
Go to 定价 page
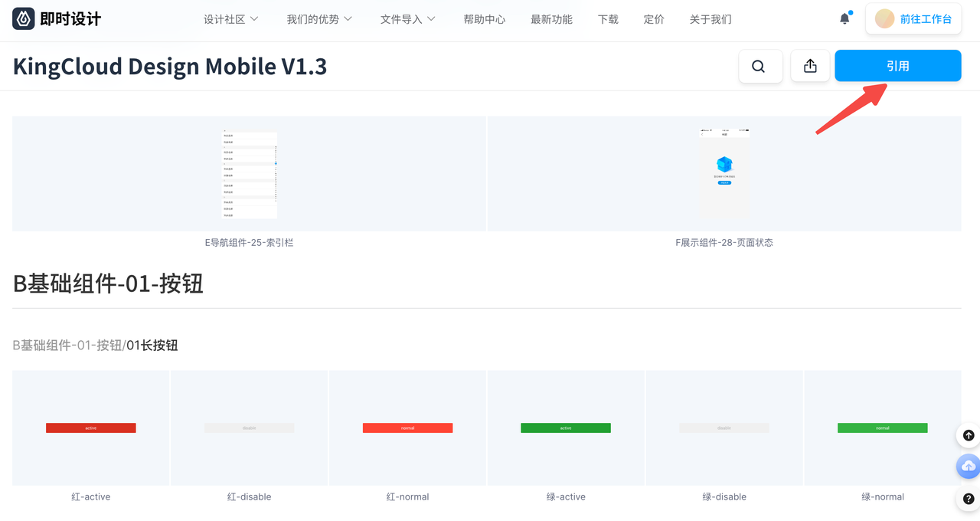click(654, 19)
